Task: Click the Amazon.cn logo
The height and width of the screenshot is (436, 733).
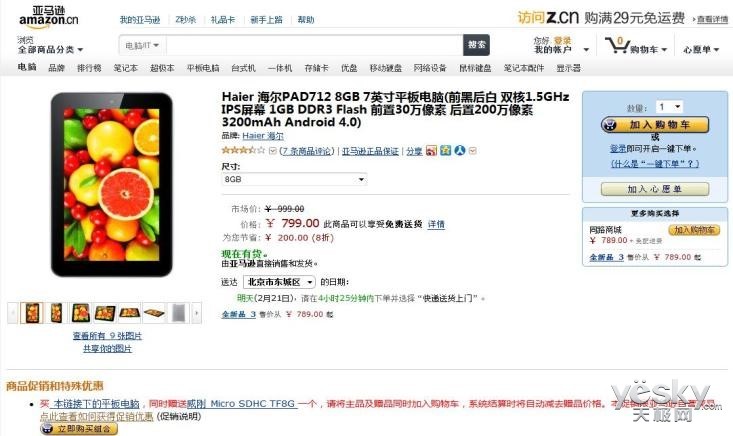Action: [x=49, y=17]
